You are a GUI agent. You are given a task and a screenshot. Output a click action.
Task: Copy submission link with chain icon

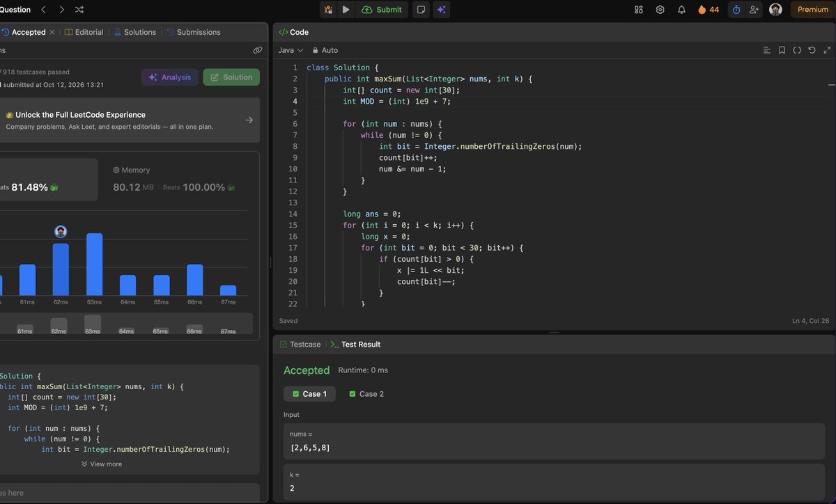point(258,50)
